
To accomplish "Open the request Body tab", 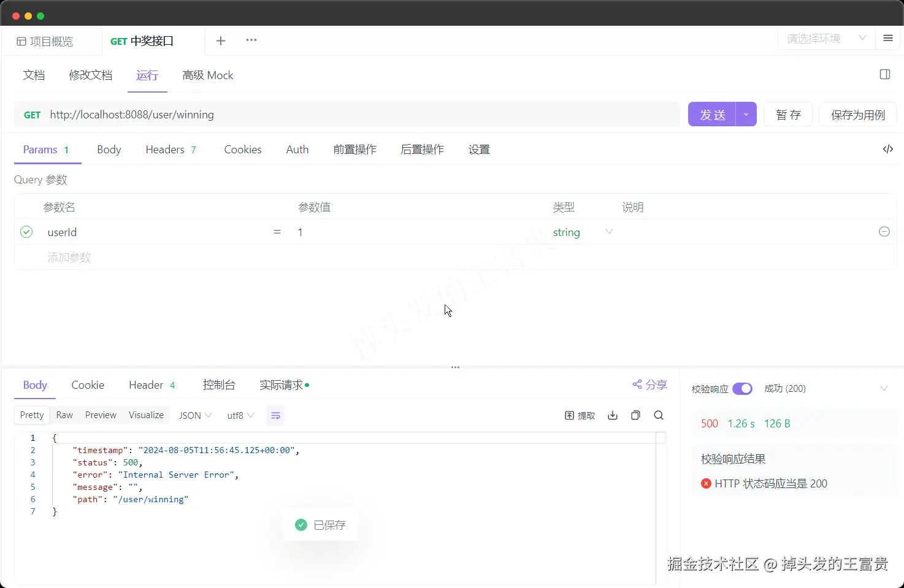I will 109,150.
